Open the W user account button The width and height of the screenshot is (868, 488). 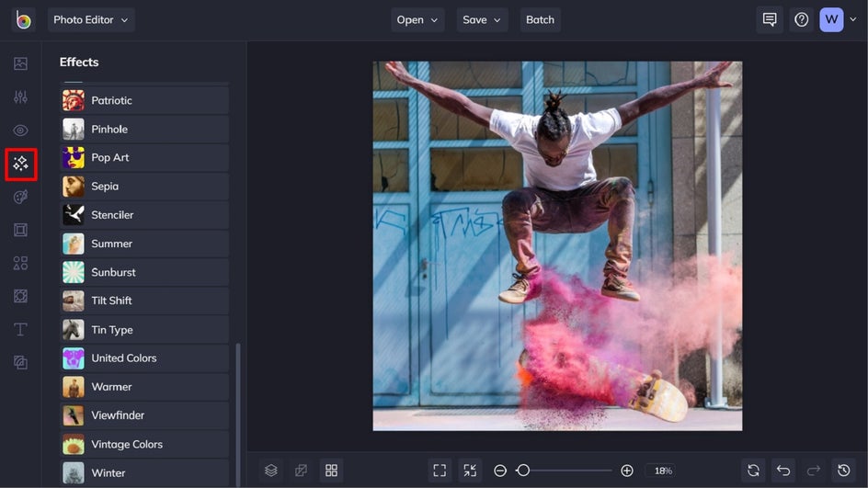[831, 19]
